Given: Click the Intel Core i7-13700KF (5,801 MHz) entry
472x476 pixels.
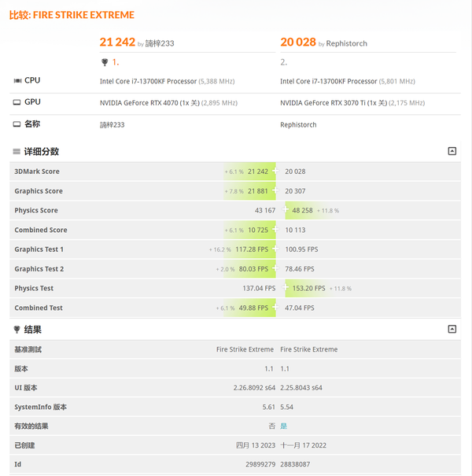Looking at the screenshot, I should [348, 81].
